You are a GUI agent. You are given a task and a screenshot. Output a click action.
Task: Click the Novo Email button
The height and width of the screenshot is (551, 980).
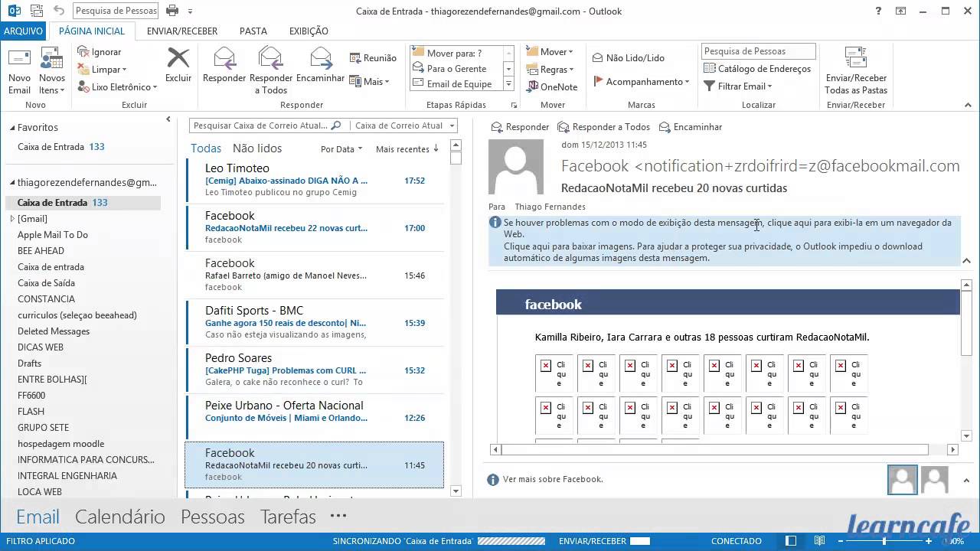(19, 70)
